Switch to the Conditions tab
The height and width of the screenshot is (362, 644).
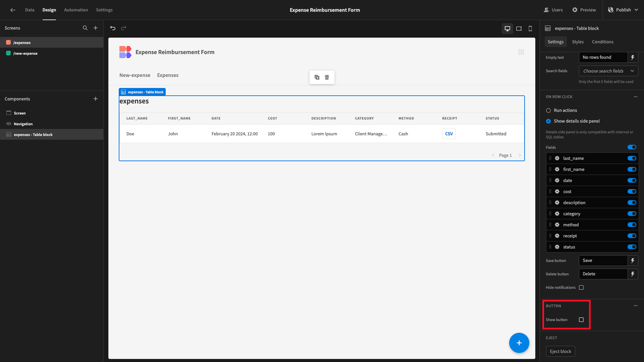coord(602,42)
